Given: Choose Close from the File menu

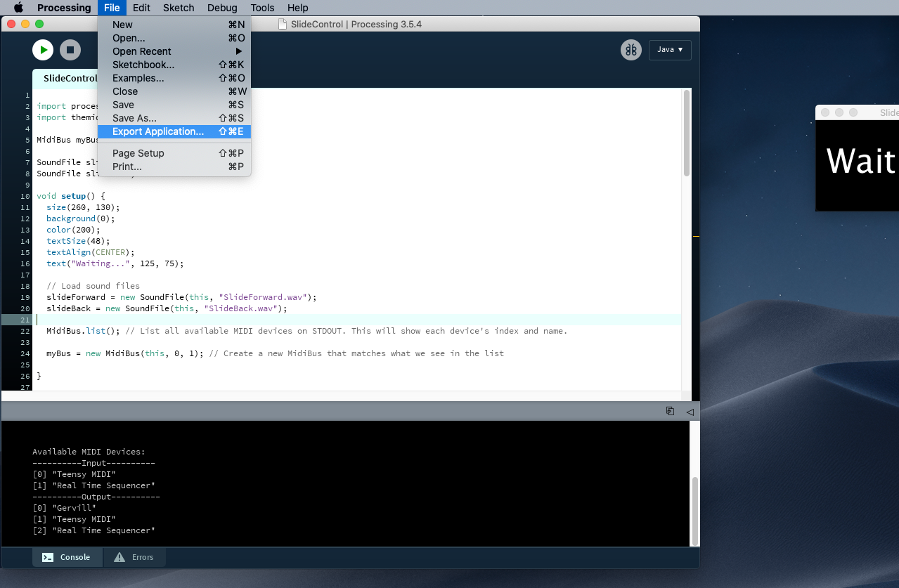Looking at the screenshot, I should (x=174, y=91).
